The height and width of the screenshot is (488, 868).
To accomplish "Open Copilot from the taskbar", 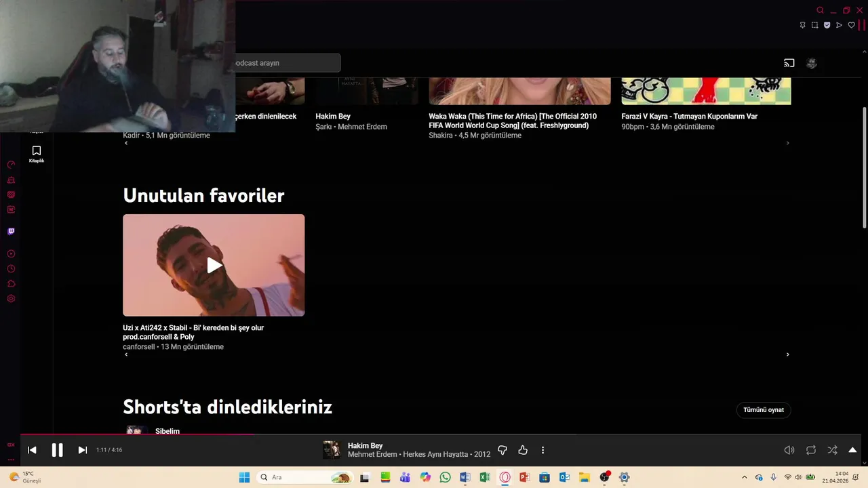I will 425,477.
